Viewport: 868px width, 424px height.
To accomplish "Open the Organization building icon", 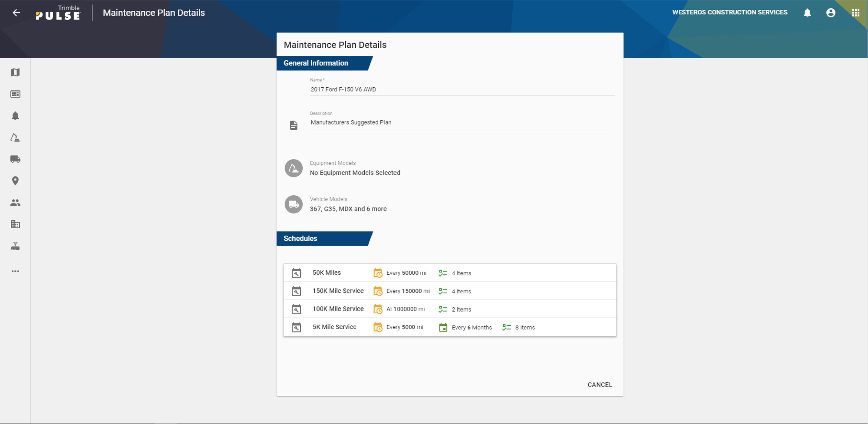I will point(15,224).
